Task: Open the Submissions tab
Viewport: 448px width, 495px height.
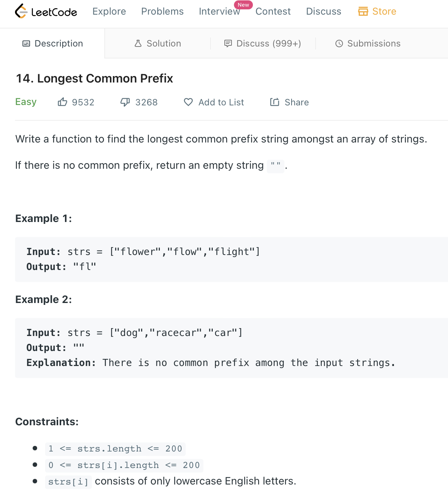Action: point(374,43)
